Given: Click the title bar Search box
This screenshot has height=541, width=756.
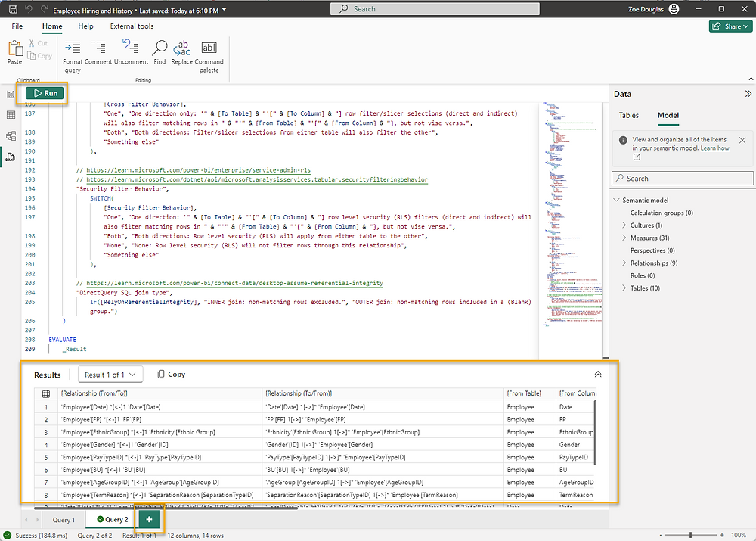Looking at the screenshot, I should pyautogui.click(x=435, y=8).
